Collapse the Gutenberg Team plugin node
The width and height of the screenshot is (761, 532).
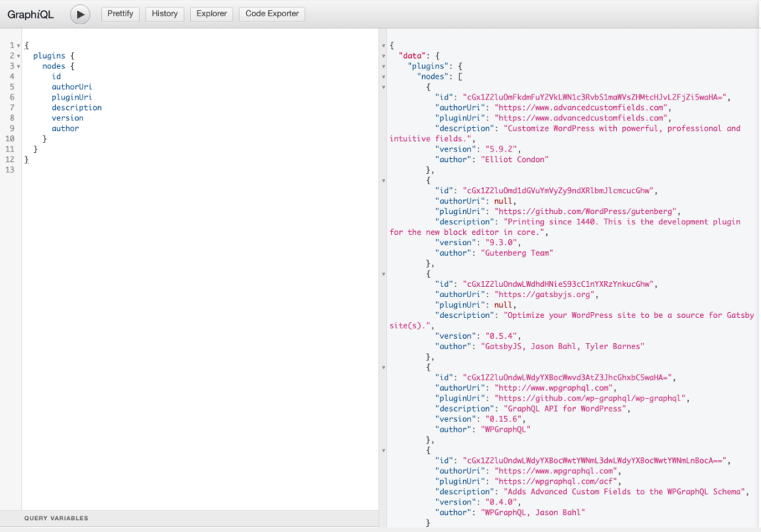tap(383, 181)
